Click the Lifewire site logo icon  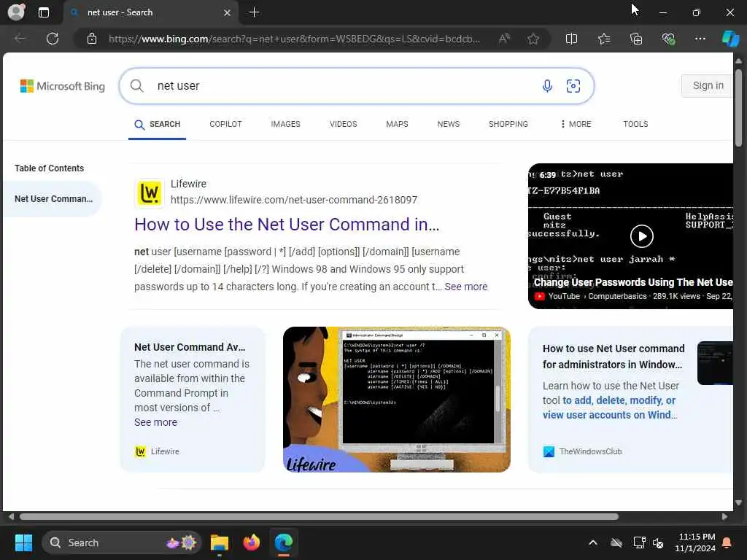click(149, 193)
